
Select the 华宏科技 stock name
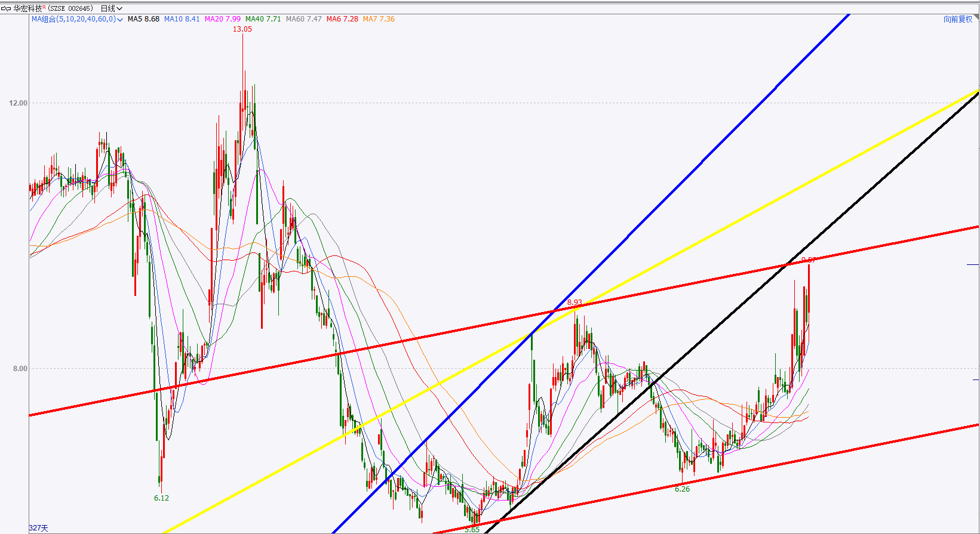point(27,8)
